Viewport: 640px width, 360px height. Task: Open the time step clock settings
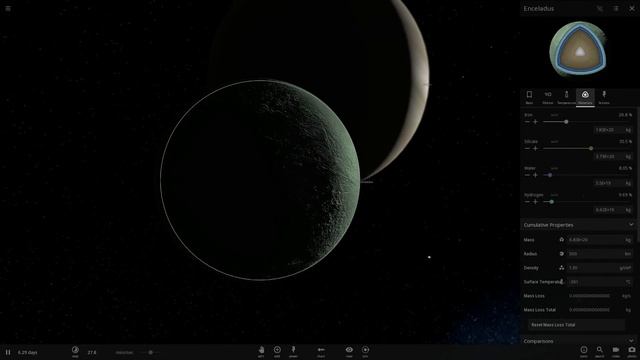[x=75, y=351]
